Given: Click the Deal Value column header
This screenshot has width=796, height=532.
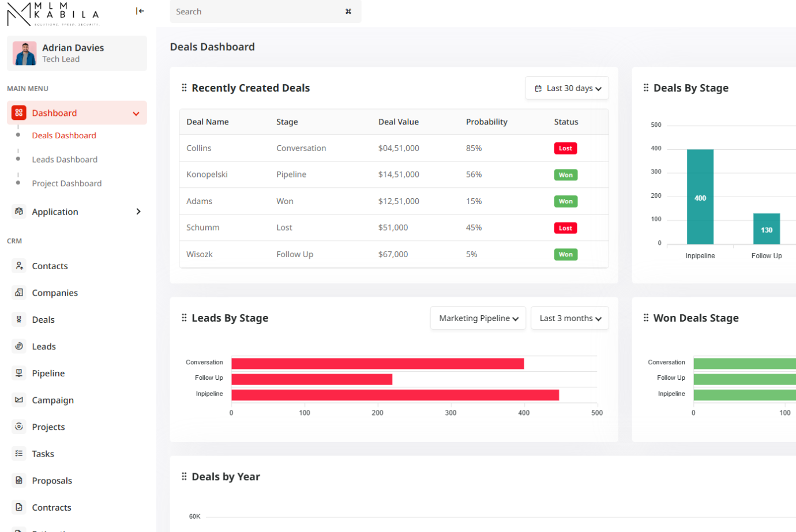Looking at the screenshot, I should (x=399, y=122).
